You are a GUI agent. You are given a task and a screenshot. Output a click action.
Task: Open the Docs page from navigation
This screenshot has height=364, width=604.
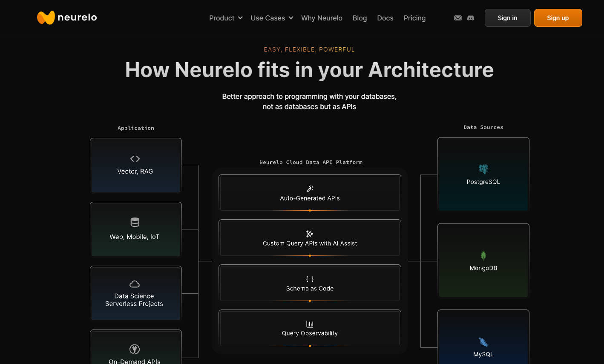pyautogui.click(x=385, y=18)
